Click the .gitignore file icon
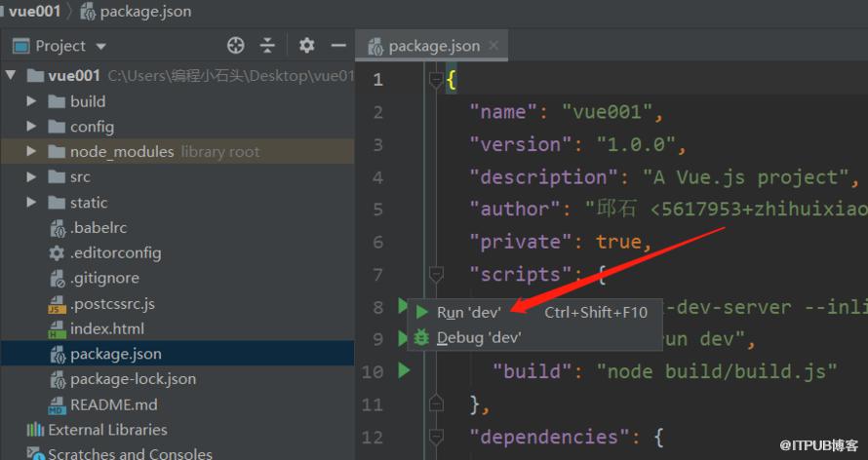Image resolution: width=868 pixels, height=460 pixels. point(58,279)
